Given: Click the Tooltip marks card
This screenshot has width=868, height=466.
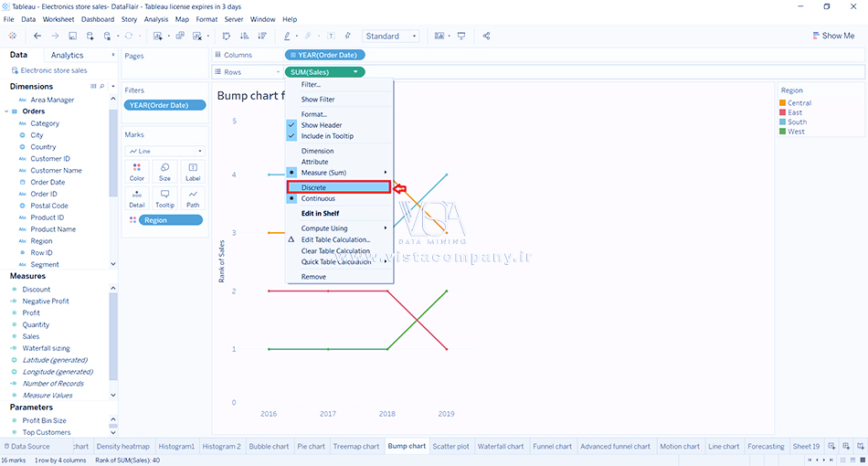Looking at the screenshot, I should (x=164, y=198).
